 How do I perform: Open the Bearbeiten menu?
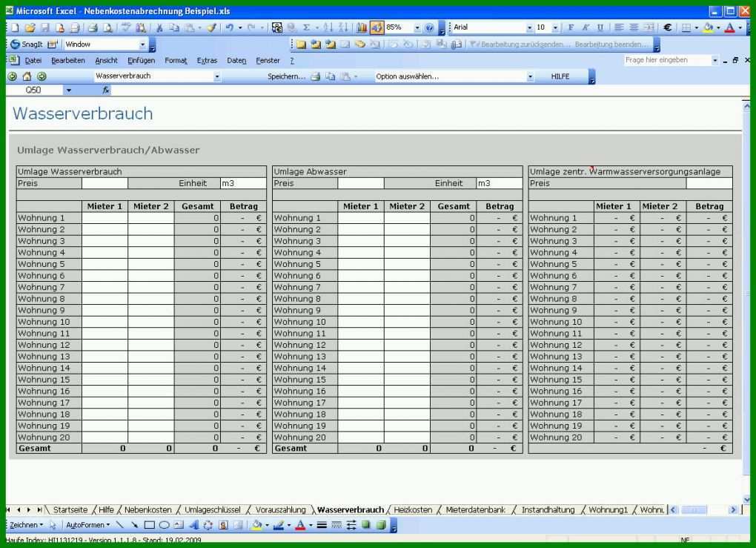(x=68, y=61)
